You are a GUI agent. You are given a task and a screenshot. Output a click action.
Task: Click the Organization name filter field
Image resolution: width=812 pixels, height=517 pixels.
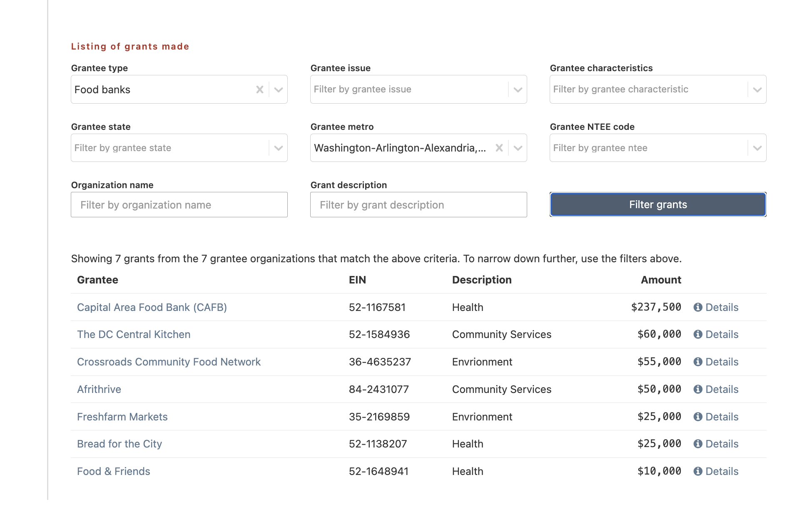[179, 205]
